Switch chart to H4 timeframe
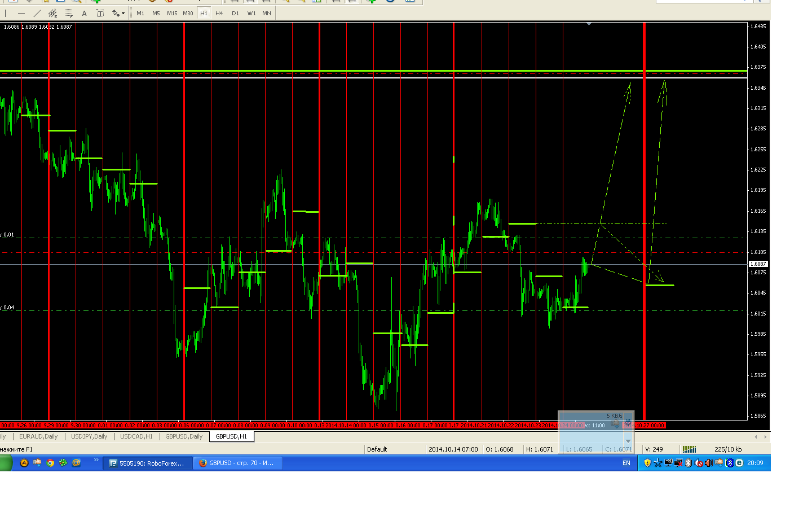The height and width of the screenshot is (508, 812). pos(219,13)
